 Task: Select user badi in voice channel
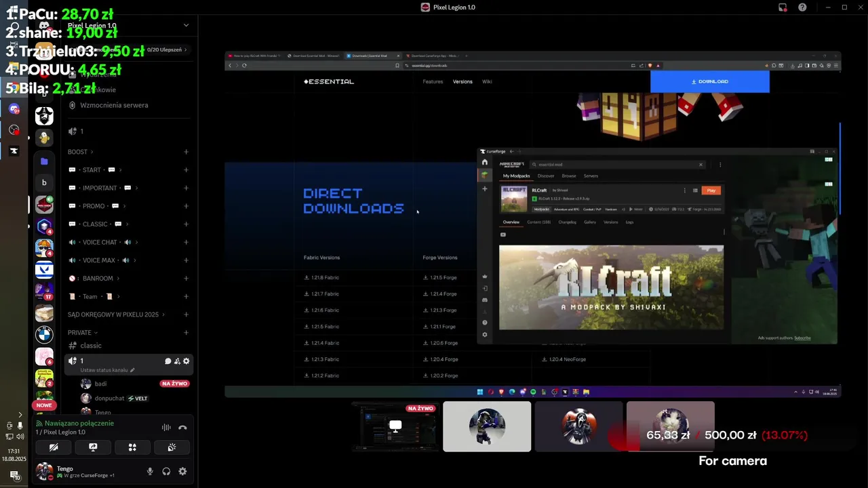click(x=100, y=384)
